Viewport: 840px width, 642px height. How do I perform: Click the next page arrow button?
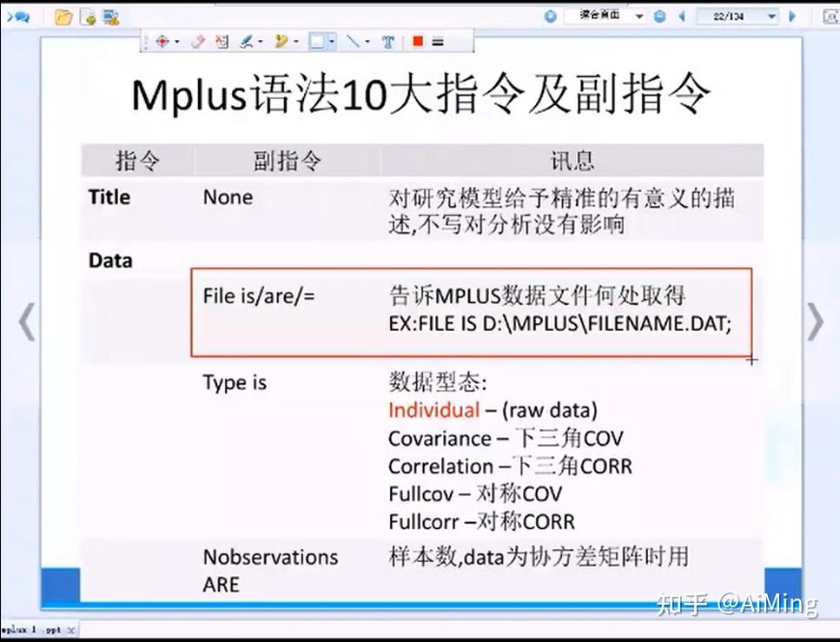[792, 16]
